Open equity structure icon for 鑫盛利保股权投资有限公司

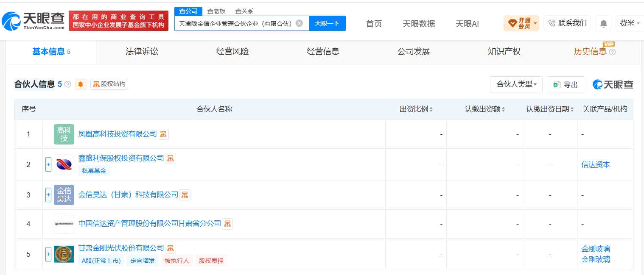(x=171, y=158)
